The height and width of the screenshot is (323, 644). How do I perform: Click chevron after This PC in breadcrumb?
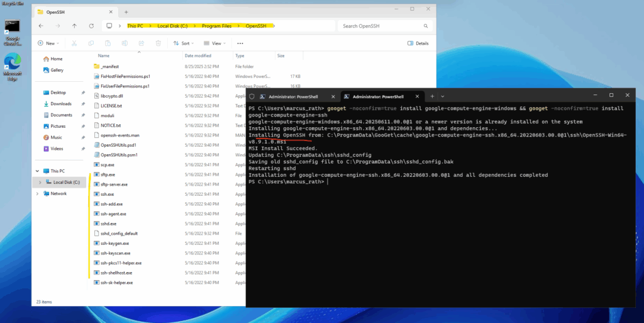(x=150, y=26)
